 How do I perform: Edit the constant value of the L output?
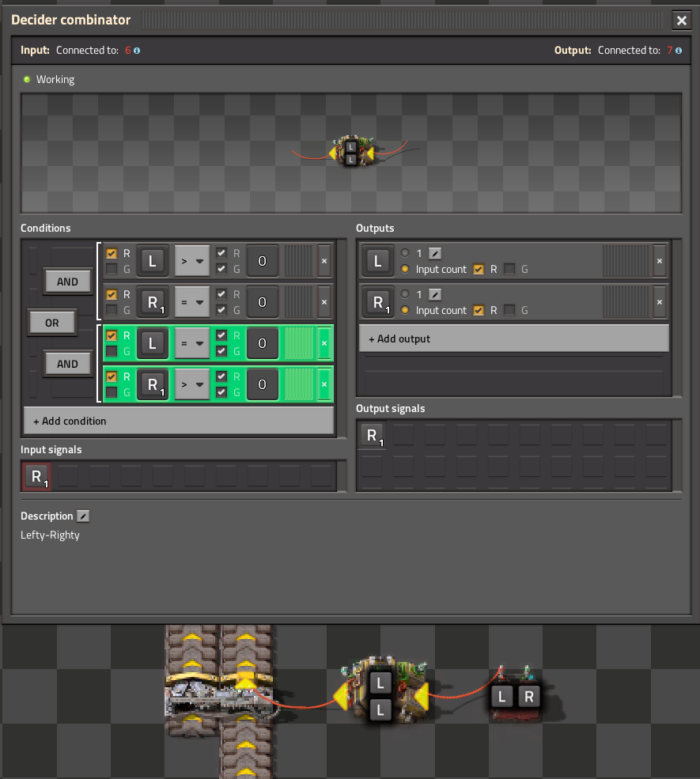click(x=435, y=253)
